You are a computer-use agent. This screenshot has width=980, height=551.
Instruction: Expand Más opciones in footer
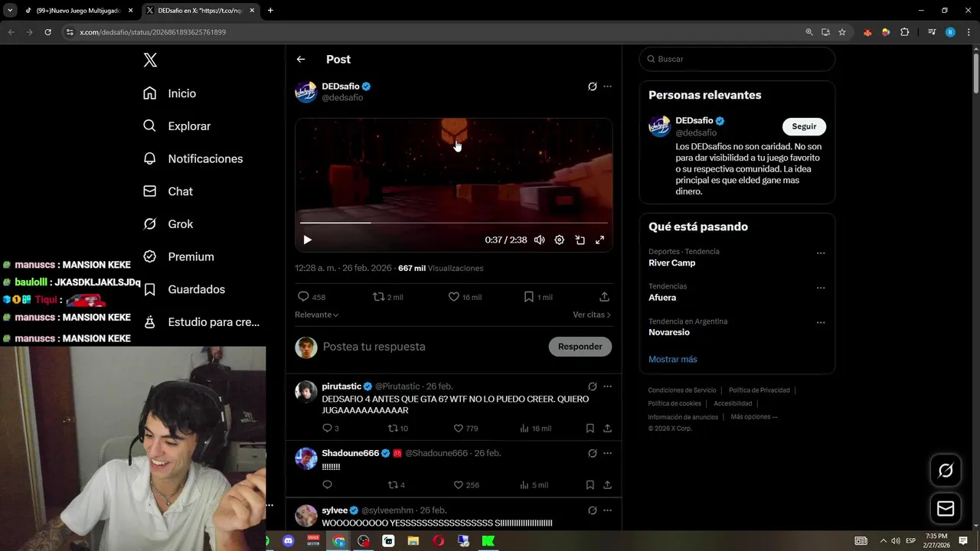pos(754,417)
